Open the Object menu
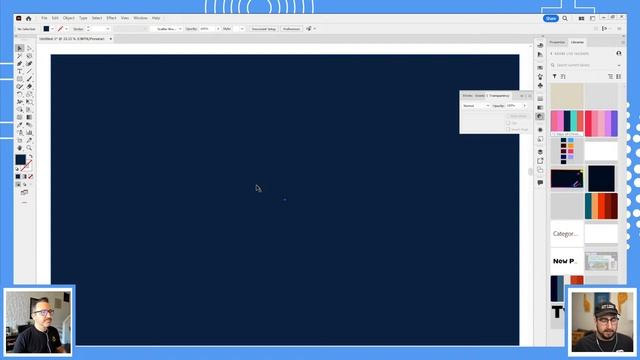 coord(69,18)
